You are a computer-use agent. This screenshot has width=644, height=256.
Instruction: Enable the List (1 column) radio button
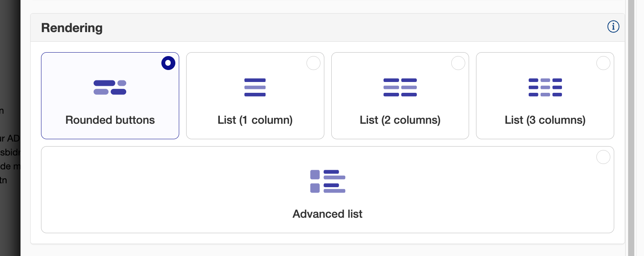click(x=313, y=63)
